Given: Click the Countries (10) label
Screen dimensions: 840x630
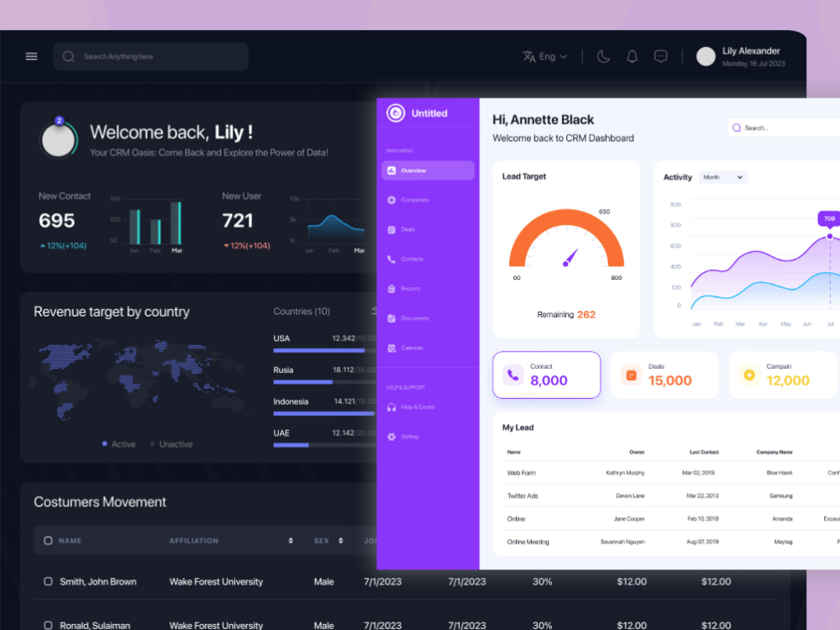Looking at the screenshot, I should (x=302, y=312).
